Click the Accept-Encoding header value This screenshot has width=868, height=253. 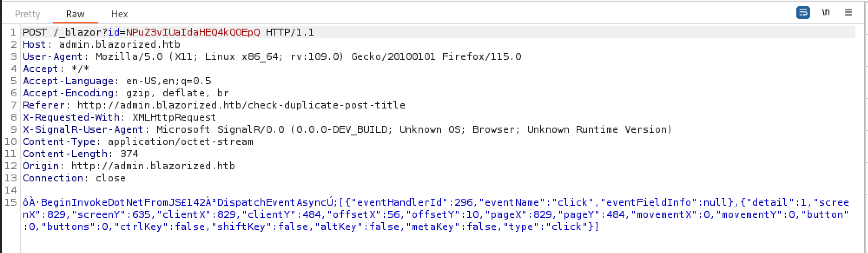click(177, 93)
